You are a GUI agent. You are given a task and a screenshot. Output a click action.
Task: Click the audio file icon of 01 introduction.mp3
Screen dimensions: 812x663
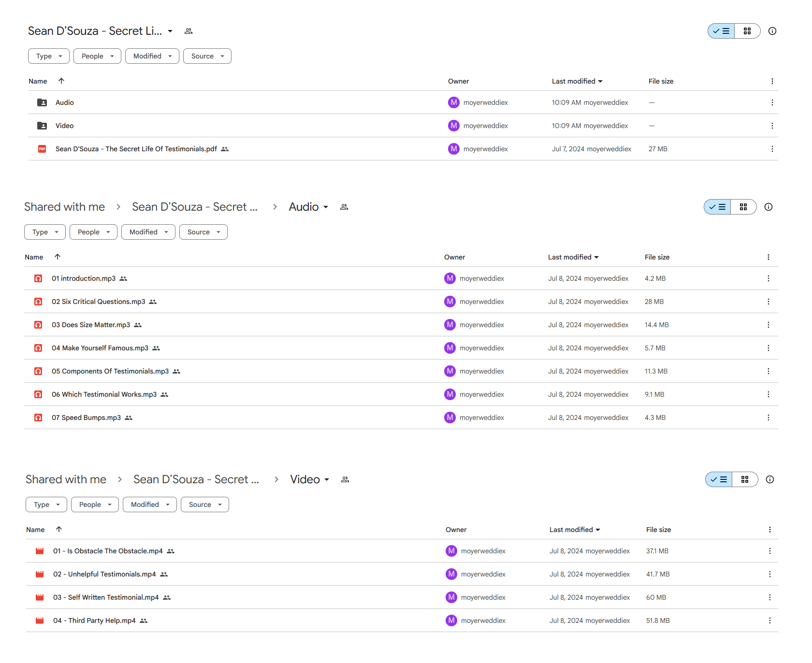point(38,278)
